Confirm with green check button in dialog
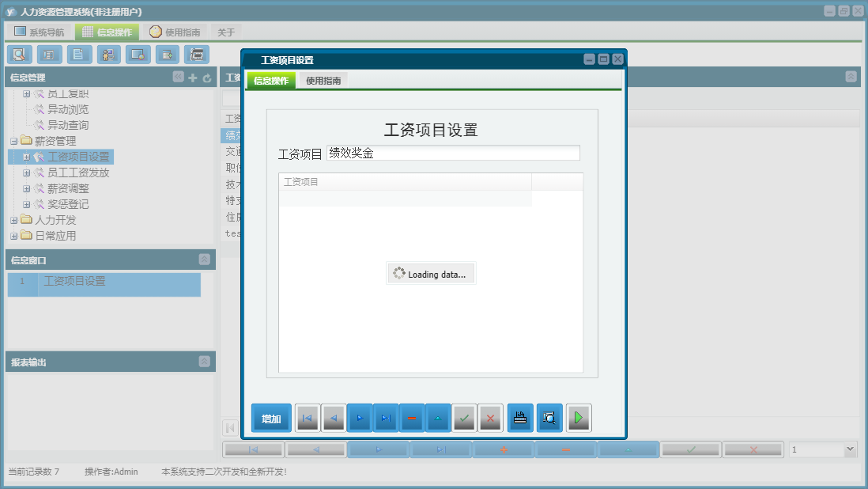Image resolution: width=868 pixels, height=489 pixels. pyautogui.click(x=465, y=418)
